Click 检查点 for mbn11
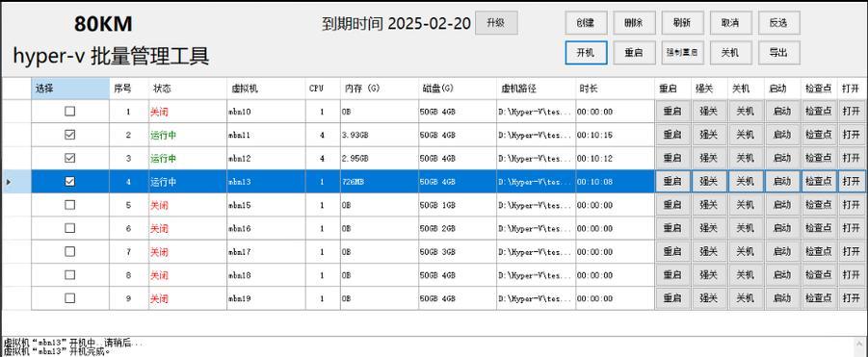This screenshot has width=868, height=357. [819, 135]
